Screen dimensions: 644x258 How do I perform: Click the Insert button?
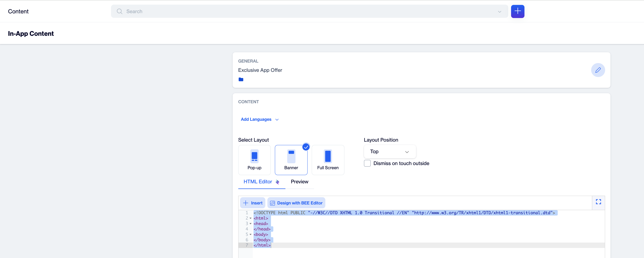click(x=253, y=203)
